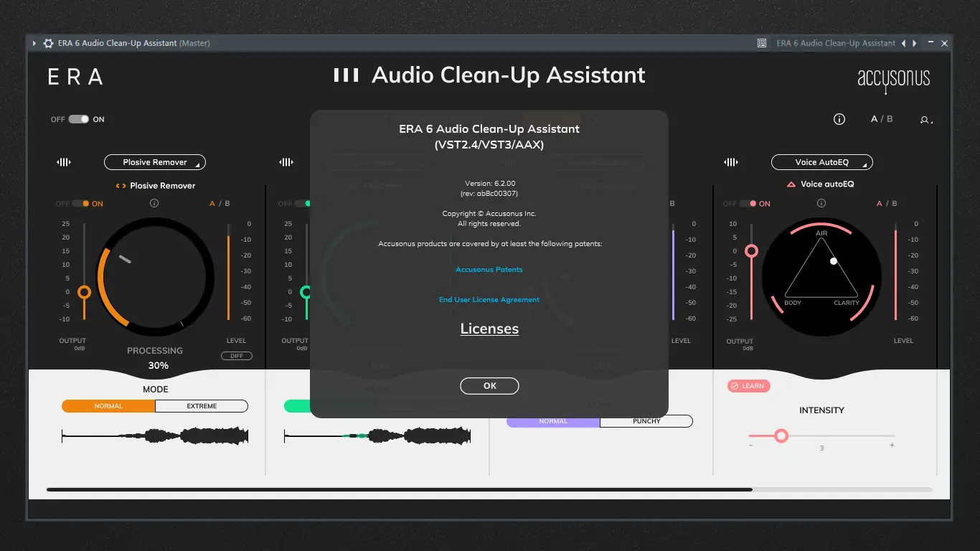
Task: Click the white dot in AIR BODY CLARITY triangle
Action: (834, 261)
